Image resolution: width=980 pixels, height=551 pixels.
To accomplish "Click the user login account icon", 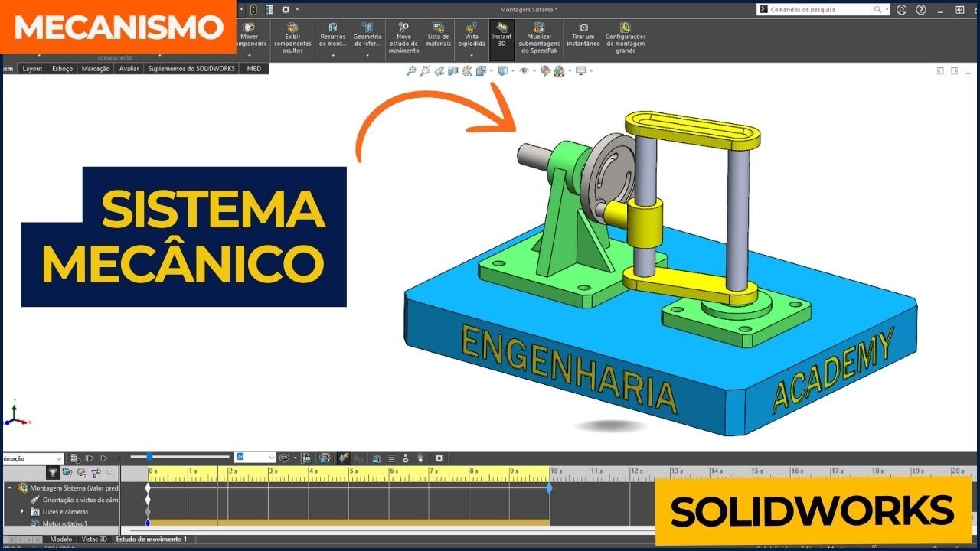I will tap(902, 10).
